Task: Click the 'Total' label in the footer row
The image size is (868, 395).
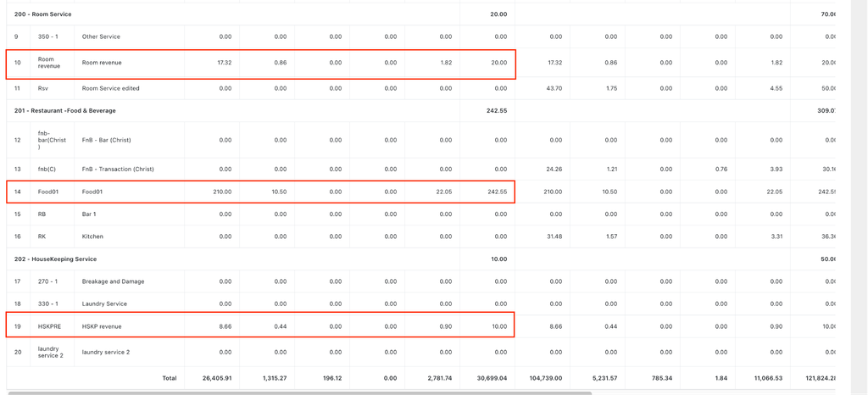Action: (x=170, y=378)
